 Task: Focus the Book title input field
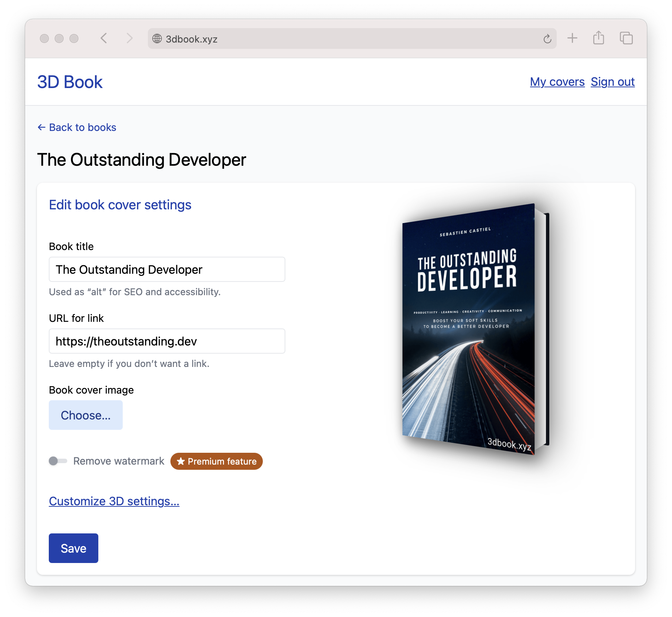pyautogui.click(x=167, y=269)
